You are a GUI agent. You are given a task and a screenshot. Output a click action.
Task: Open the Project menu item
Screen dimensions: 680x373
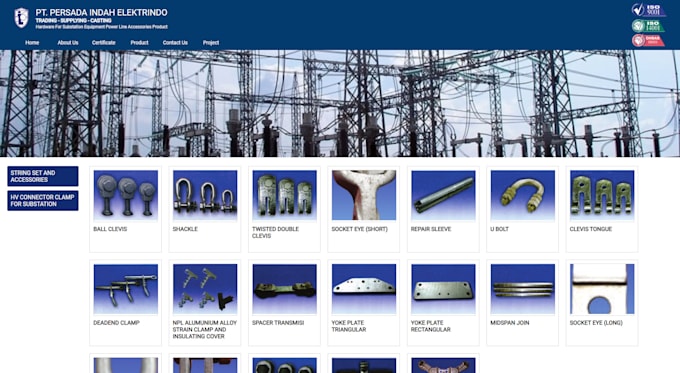tap(211, 43)
